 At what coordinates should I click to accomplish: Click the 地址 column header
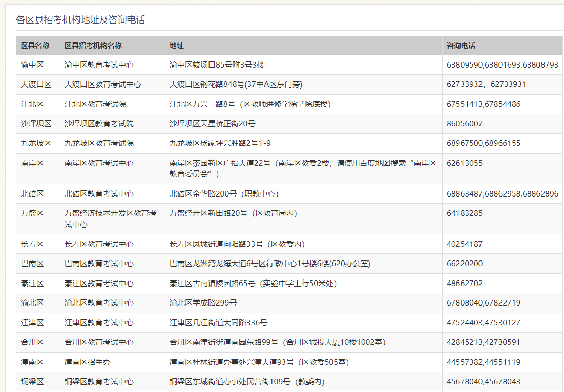pos(177,46)
